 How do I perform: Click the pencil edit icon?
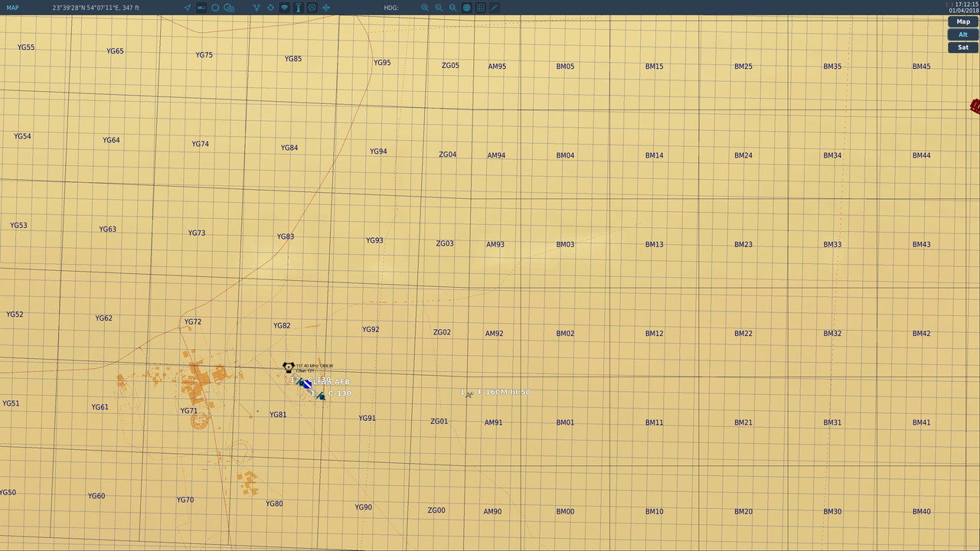(495, 8)
